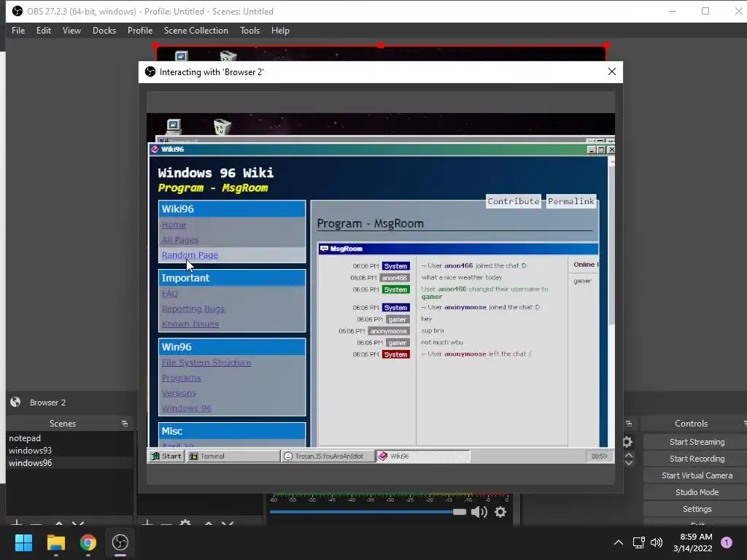
Task: Open the All Pages wiki link
Action: point(179,240)
